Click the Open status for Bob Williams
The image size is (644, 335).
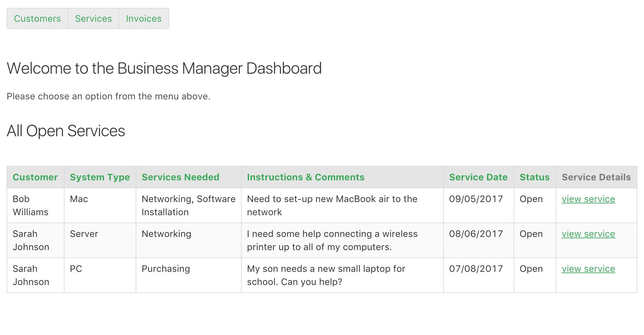coord(531,199)
